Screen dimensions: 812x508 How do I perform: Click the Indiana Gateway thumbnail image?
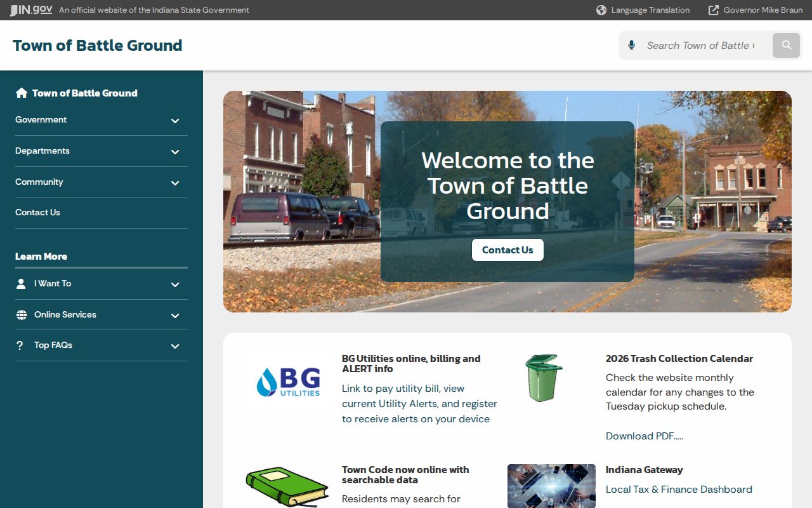551,486
